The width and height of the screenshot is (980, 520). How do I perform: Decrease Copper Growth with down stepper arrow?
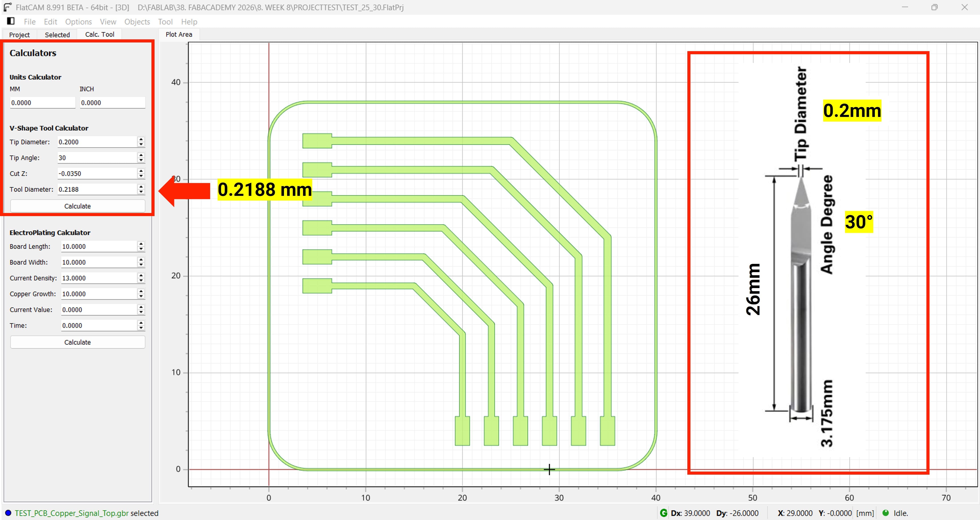(x=141, y=296)
